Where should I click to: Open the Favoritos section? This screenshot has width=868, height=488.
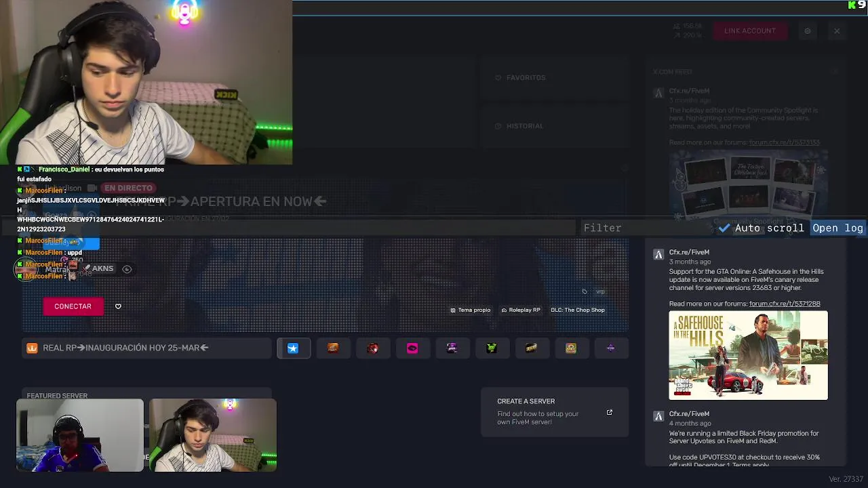coord(555,78)
